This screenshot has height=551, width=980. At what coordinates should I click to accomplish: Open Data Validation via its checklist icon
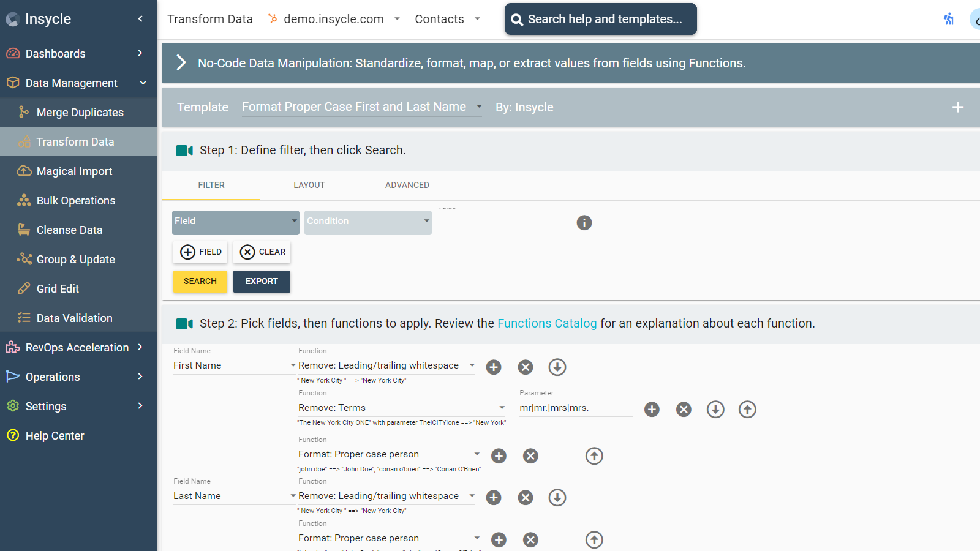23,318
